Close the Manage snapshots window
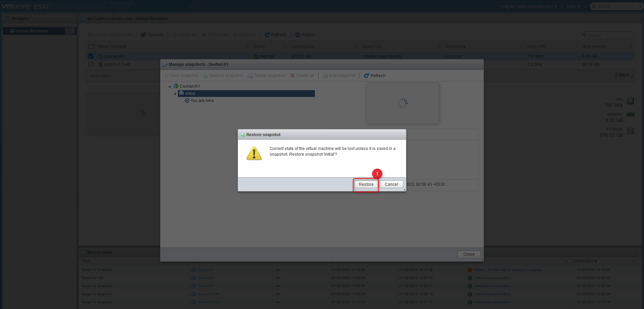This screenshot has height=309, width=644. coord(469,254)
